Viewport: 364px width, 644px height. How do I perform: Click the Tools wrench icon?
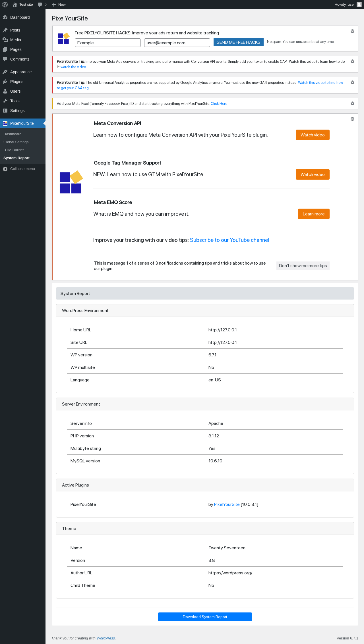[x=5, y=101]
